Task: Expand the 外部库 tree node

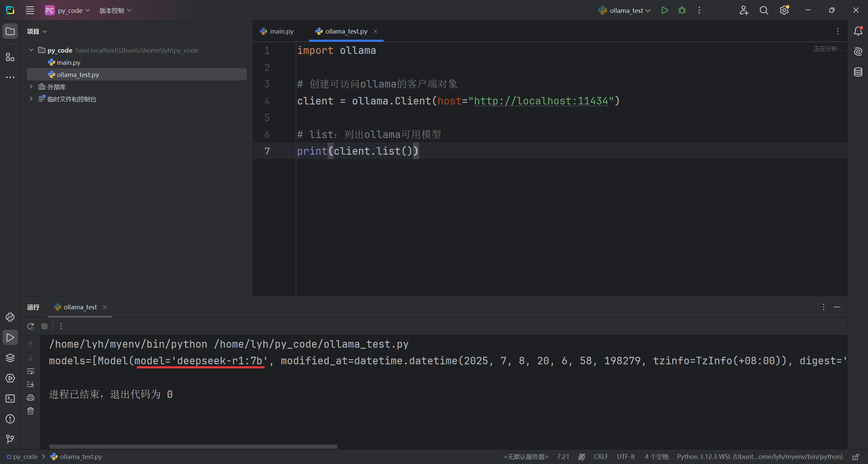Action: (31, 86)
